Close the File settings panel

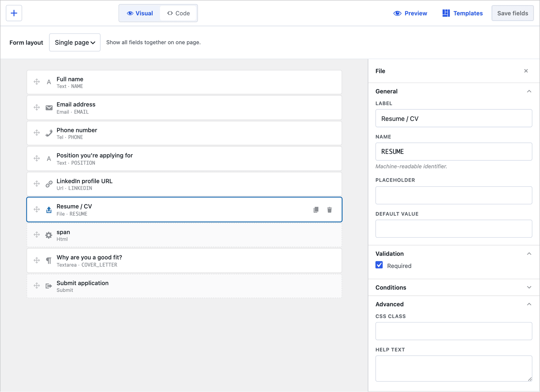[526, 71]
